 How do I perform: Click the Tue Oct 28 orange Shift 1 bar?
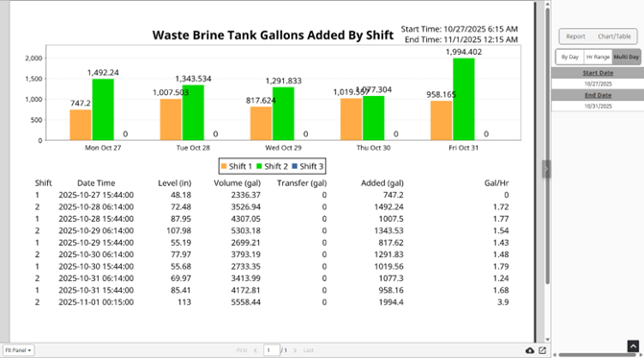[x=171, y=119]
